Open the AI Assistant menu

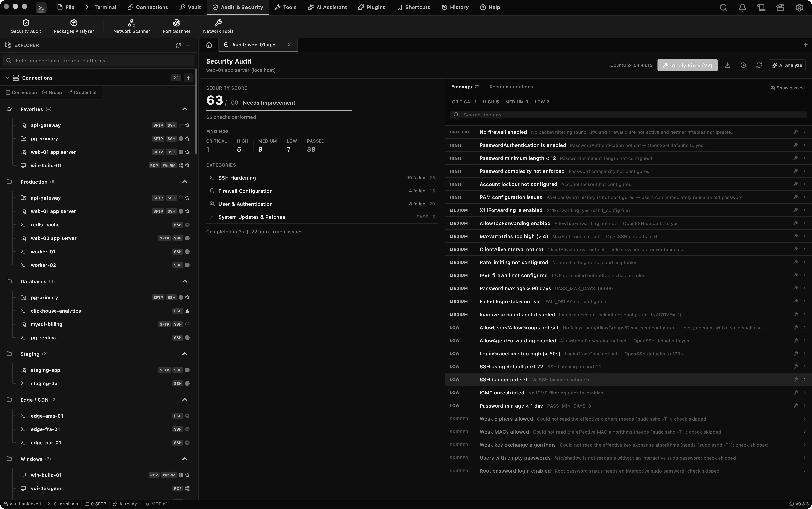327,8
